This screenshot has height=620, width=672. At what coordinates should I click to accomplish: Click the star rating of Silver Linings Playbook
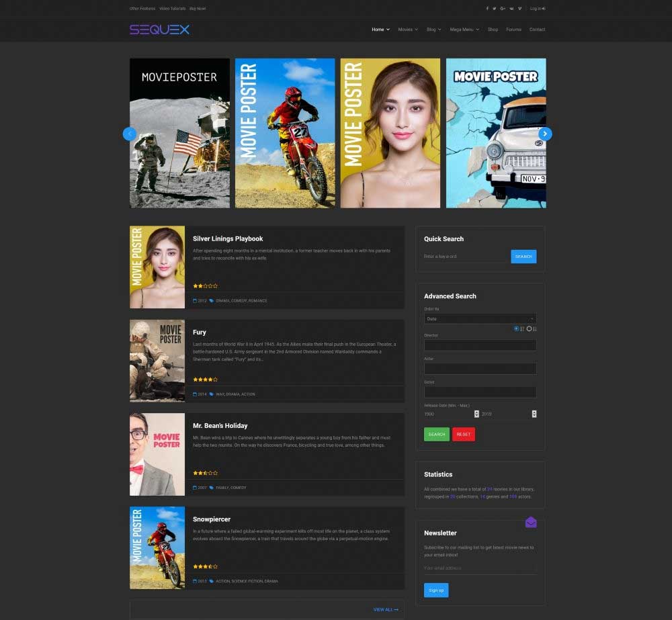click(x=205, y=285)
